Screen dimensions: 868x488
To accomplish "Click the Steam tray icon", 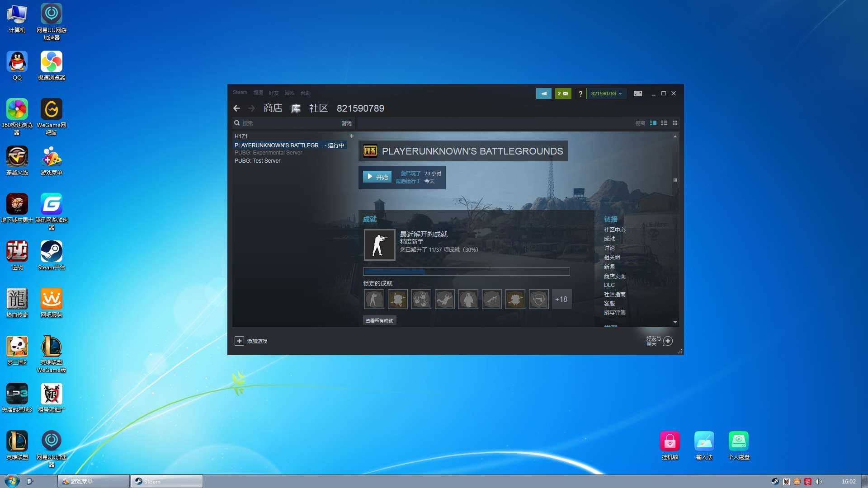I will tap(775, 482).
